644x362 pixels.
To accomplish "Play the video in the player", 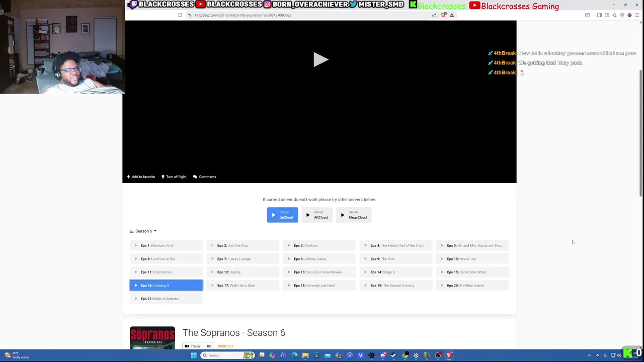I will coord(320,59).
